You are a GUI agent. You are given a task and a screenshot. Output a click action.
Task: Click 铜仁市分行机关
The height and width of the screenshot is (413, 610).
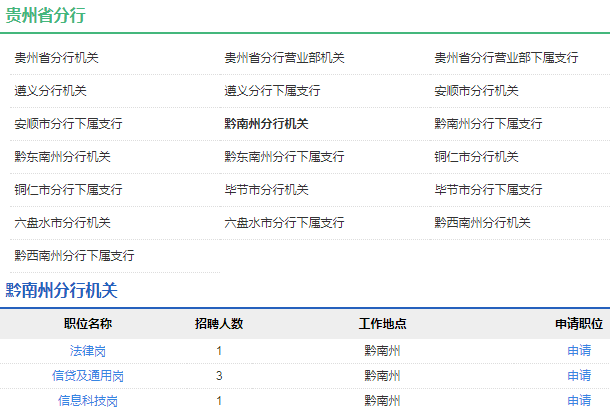pos(476,157)
